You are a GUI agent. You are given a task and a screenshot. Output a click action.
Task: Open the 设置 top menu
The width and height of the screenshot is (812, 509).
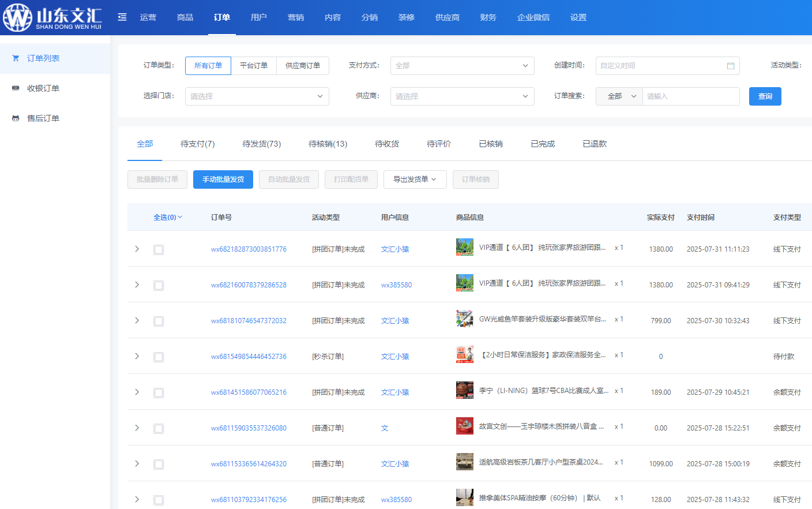point(578,17)
